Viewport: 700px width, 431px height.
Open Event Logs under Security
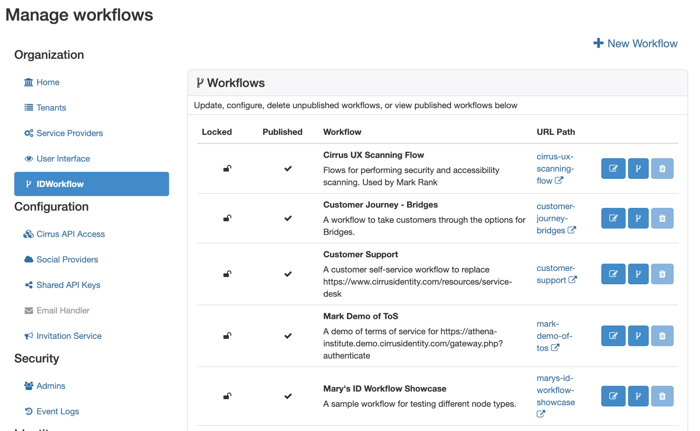(x=57, y=411)
